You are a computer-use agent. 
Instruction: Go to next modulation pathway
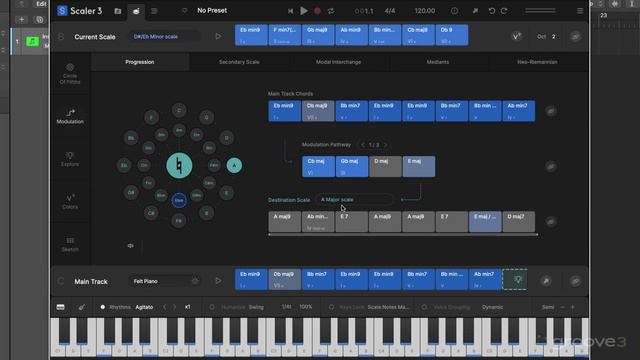pyautogui.click(x=385, y=145)
